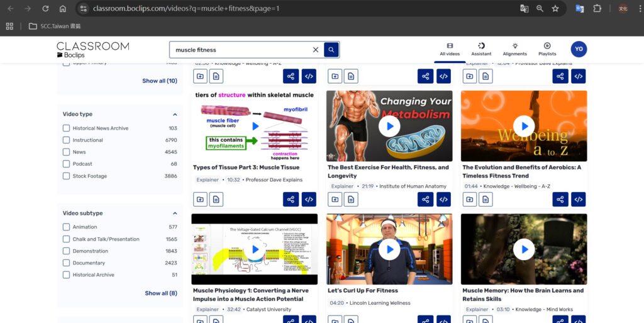Share the Evolution and Benefits of Aerobics video
The height and width of the screenshot is (323, 644).
point(560,200)
